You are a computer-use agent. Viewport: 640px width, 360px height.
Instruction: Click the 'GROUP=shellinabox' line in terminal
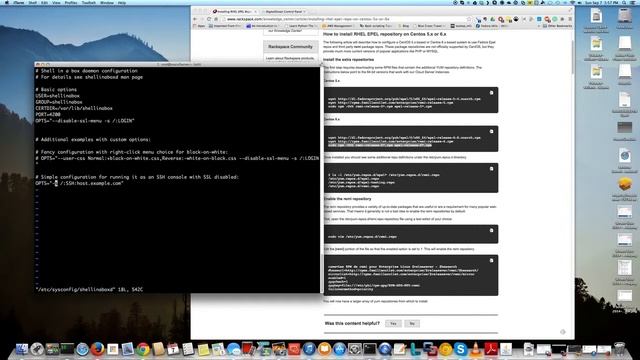pos(59,102)
